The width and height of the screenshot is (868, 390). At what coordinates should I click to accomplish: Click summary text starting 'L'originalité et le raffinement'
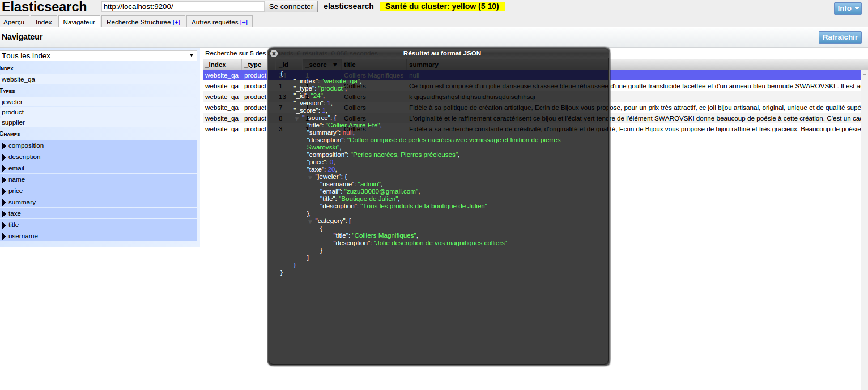click(x=635, y=118)
